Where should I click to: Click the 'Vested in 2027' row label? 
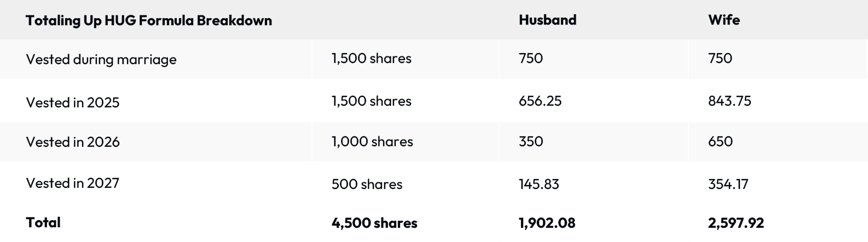point(73,183)
